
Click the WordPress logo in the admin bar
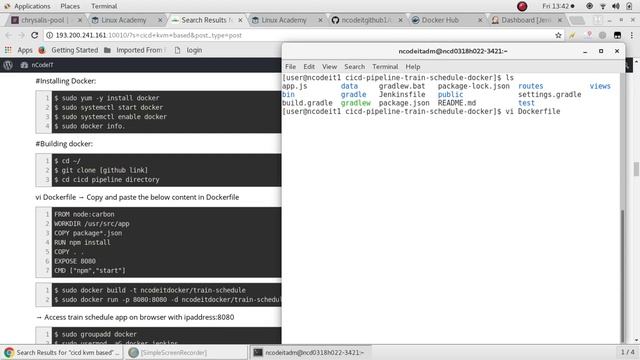tap(8, 65)
